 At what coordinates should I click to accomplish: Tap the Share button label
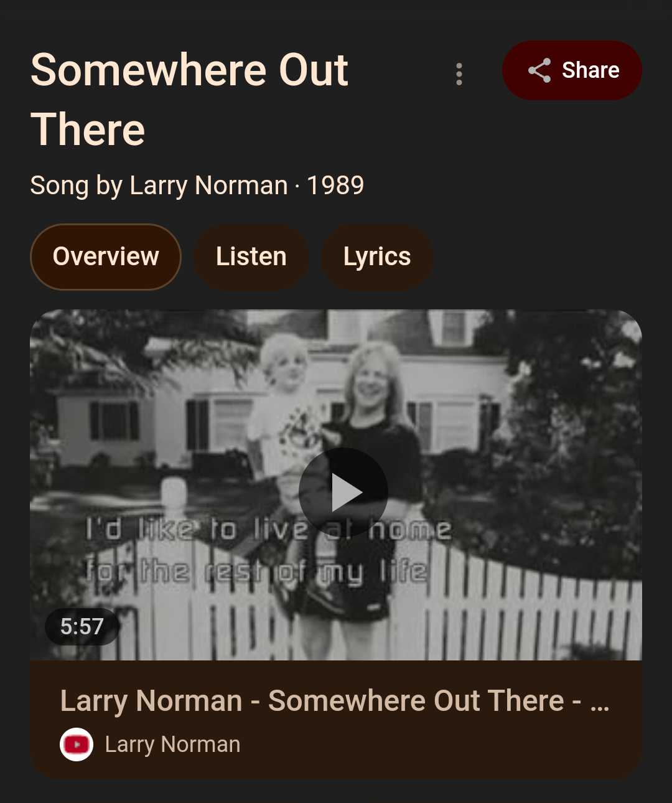click(590, 70)
